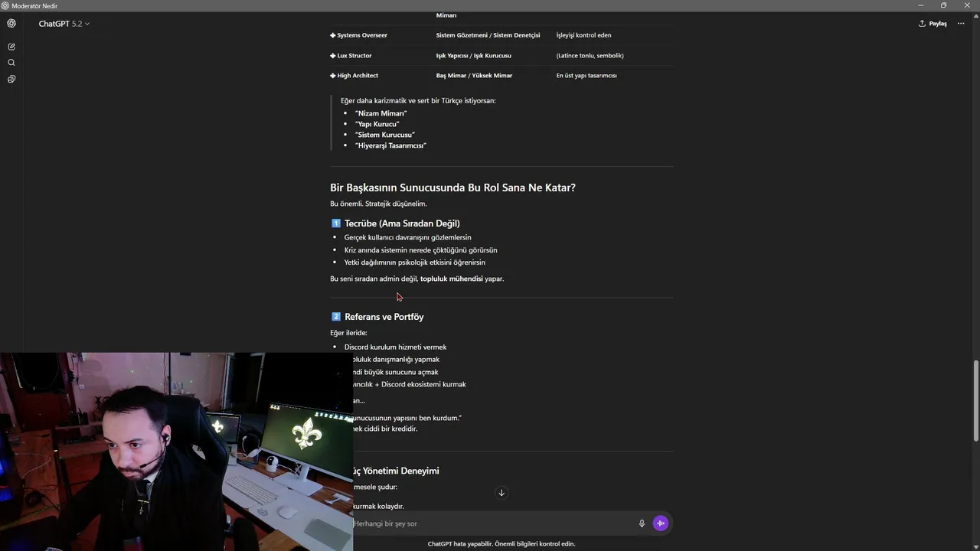This screenshot has width=980, height=551.
Task: Click 'En üst yapı tasarımcısı' cell
Action: coord(586,76)
